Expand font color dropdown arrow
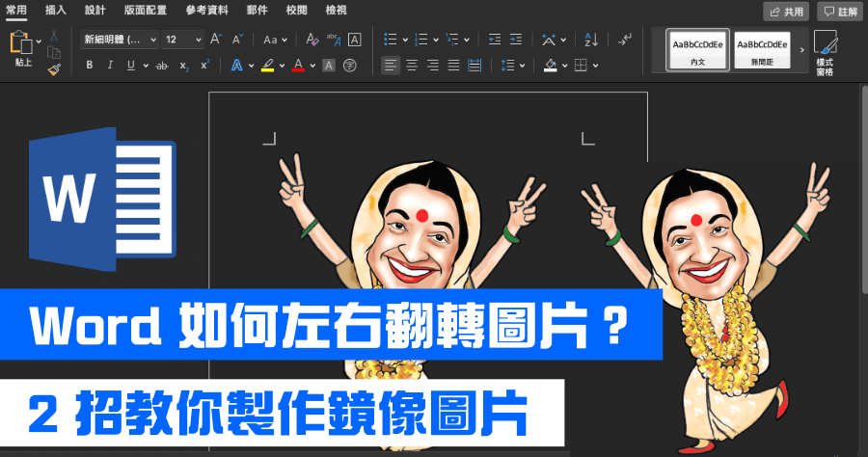The width and height of the screenshot is (868, 457). coord(312,66)
